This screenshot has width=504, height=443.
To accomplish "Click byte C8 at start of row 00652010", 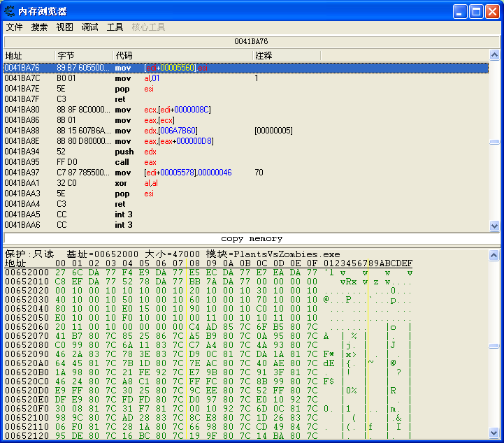I will tap(60, 282).
